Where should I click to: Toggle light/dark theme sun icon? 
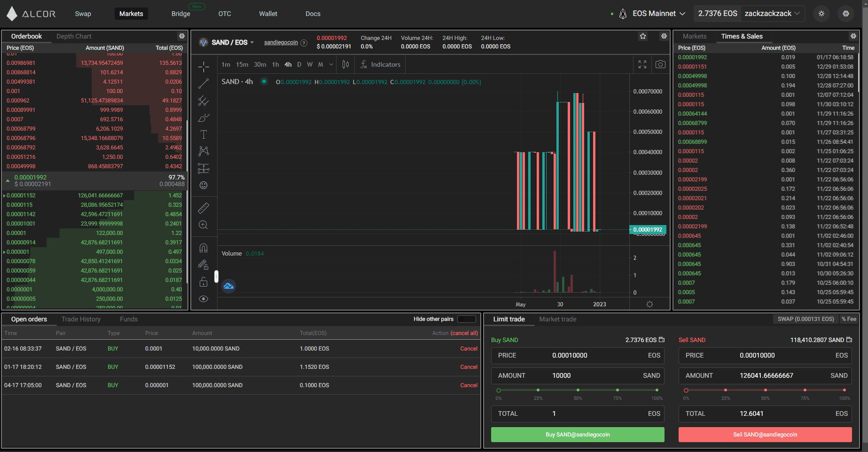[821, 14]
